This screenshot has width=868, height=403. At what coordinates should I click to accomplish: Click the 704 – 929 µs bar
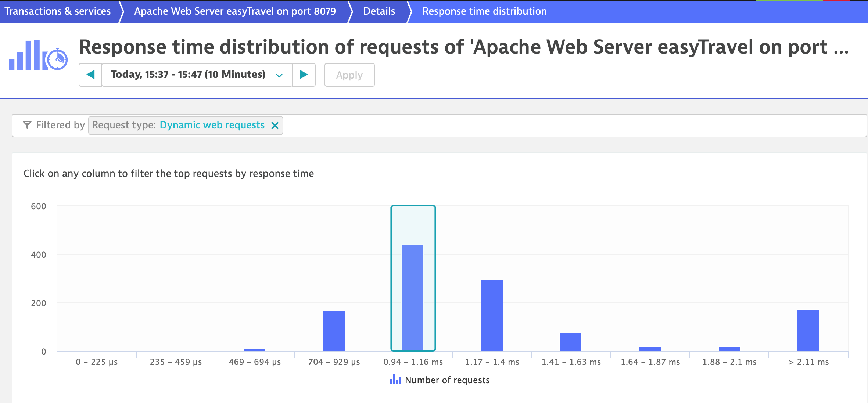334,331
